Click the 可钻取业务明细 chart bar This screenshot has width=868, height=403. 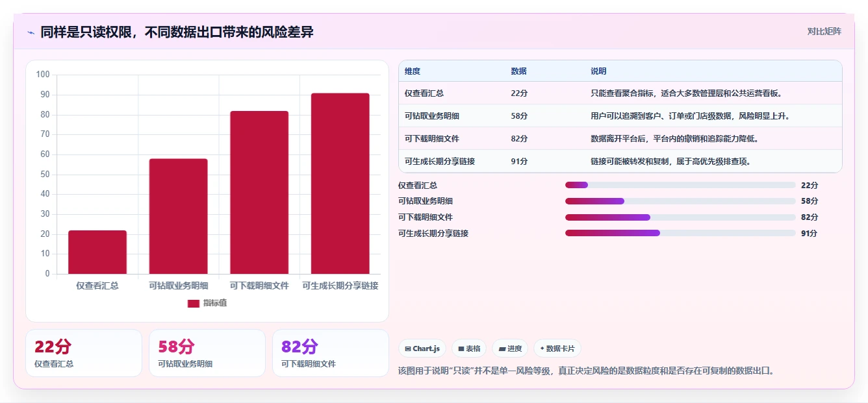(x=178, y=216)
